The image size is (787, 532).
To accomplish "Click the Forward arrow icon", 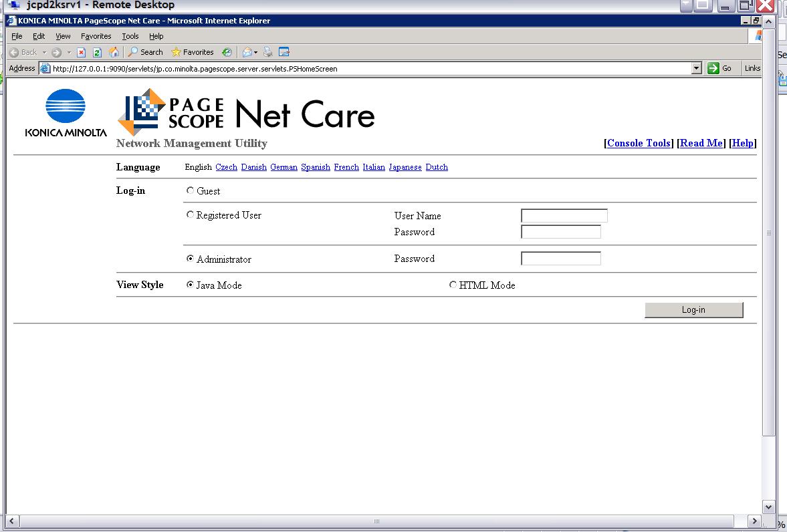I will pyautogui.click(x=56, y=52).
